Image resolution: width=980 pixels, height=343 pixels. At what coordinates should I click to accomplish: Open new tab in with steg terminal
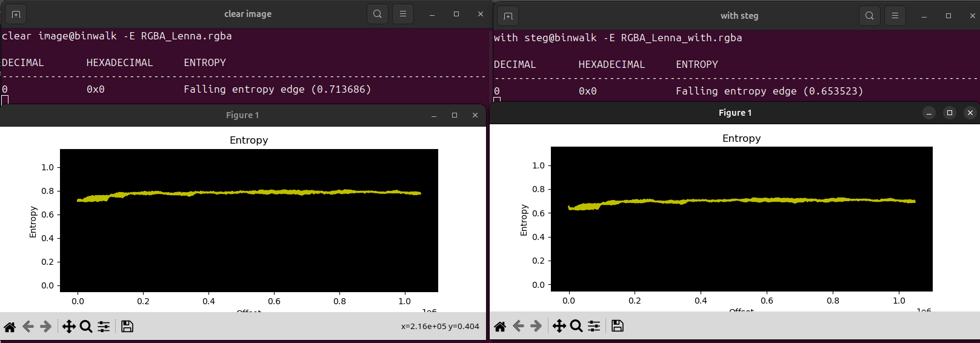click(x=508, y=16)
